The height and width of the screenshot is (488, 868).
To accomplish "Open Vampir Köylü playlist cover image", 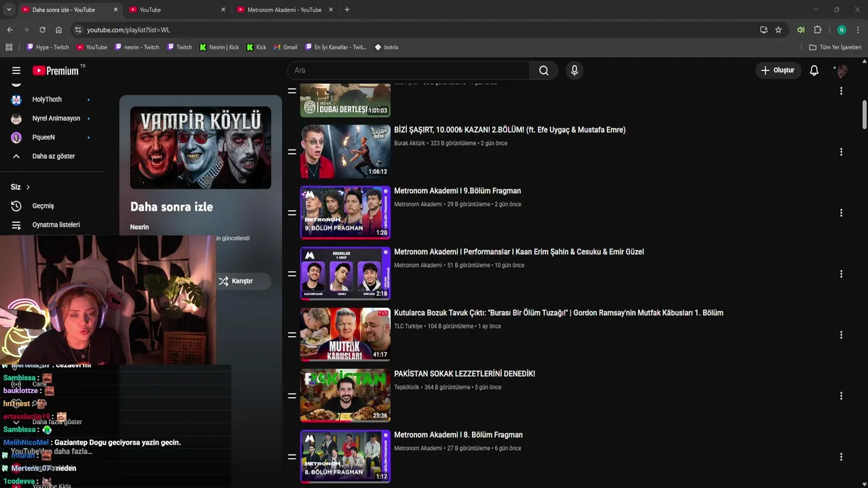I will 201,148.
